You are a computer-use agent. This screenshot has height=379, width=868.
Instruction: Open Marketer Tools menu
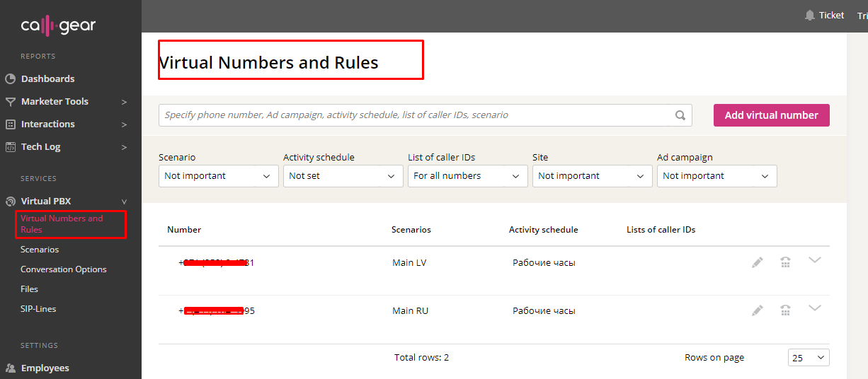pyautogui.click(x=55, y=101)
